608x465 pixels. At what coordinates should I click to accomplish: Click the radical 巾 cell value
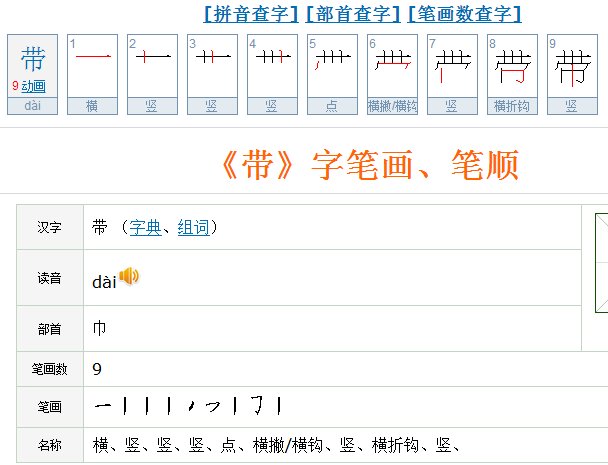pyautogui.click(x=99, y=328)
